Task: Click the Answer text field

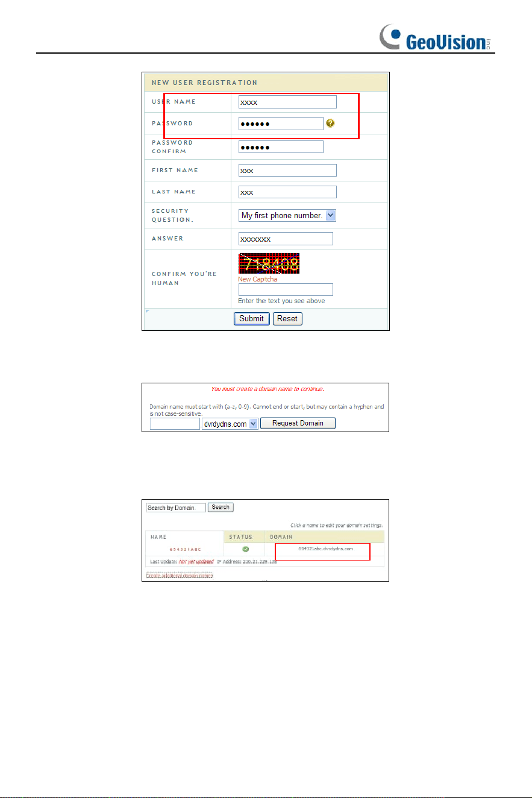Action: 286,239
